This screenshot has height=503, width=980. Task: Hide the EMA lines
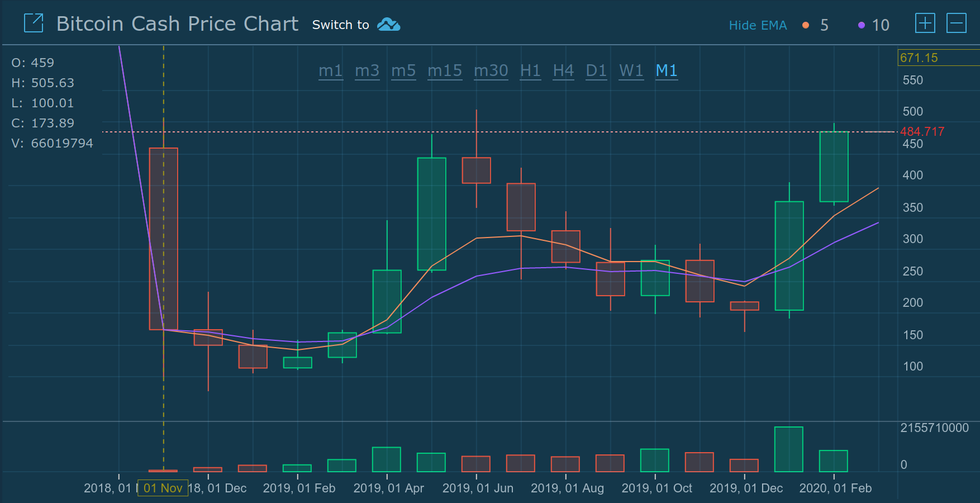point(758,25)
